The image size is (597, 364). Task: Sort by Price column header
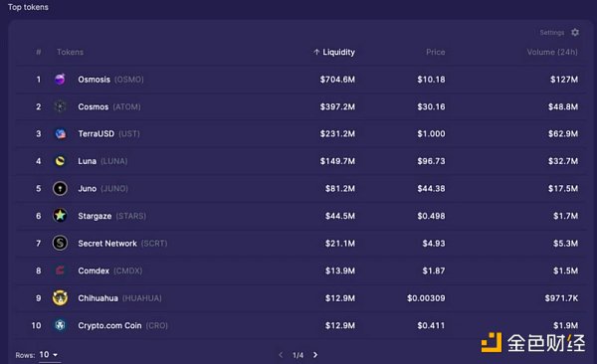coord(436,52)
